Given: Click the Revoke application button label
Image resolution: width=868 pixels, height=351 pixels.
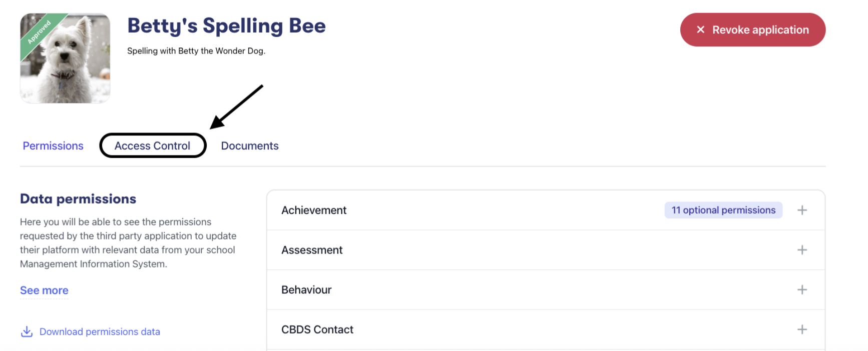Looking at the screenshot, I should point(760,30).
